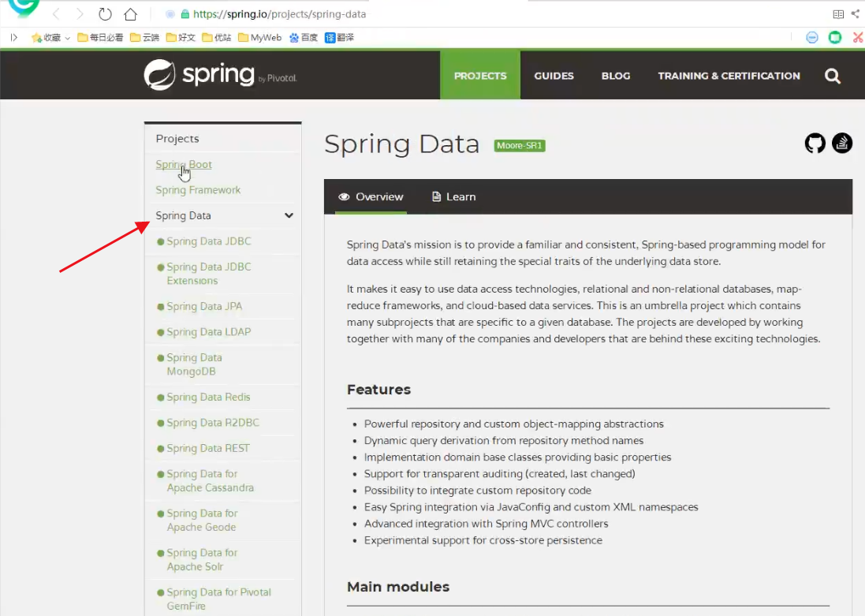Screen dimensions: 865x616
Task: Open the GitHub repository icon
Action: 815,144
